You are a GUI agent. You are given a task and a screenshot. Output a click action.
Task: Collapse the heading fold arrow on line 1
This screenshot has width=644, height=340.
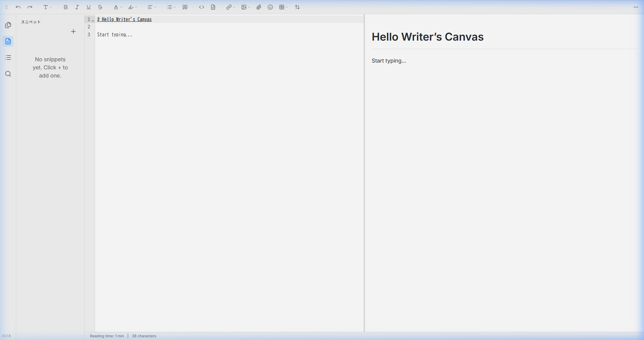click(x=93, y=21)
